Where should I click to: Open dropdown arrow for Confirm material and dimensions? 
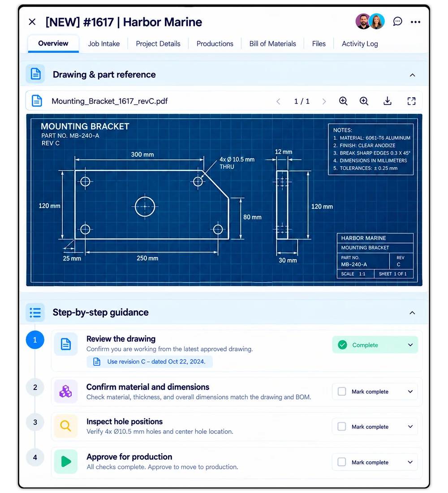(x=410, y=392)
